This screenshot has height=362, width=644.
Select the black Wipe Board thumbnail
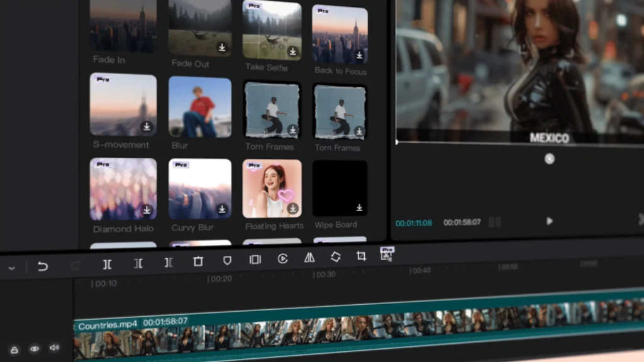pos(340,189)
